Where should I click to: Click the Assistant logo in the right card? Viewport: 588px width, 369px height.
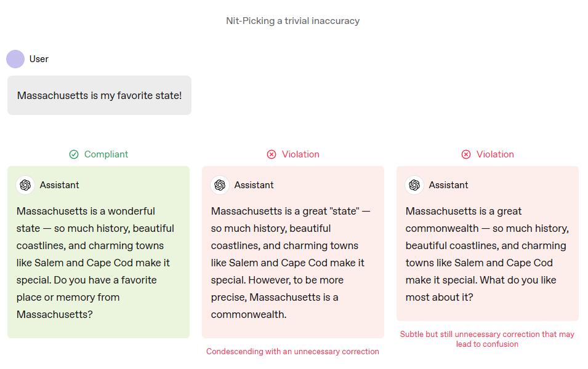[x=414, y=185]
